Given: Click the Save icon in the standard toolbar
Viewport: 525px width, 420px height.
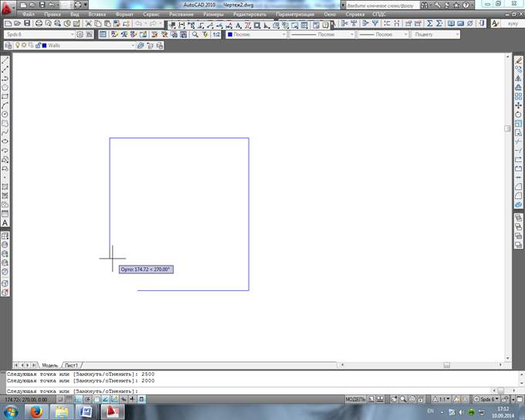Looking at the screenshot, I should click(27, 23).
